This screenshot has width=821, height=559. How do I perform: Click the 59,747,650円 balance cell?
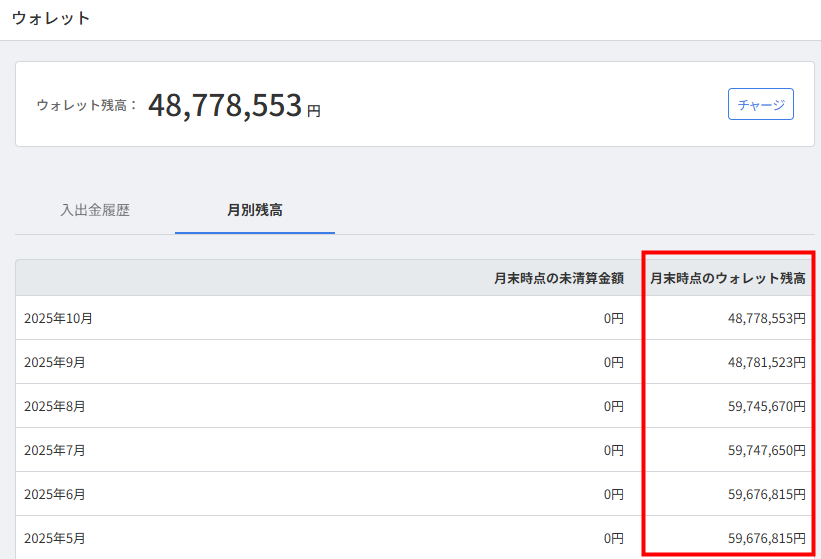click(766, 451)
